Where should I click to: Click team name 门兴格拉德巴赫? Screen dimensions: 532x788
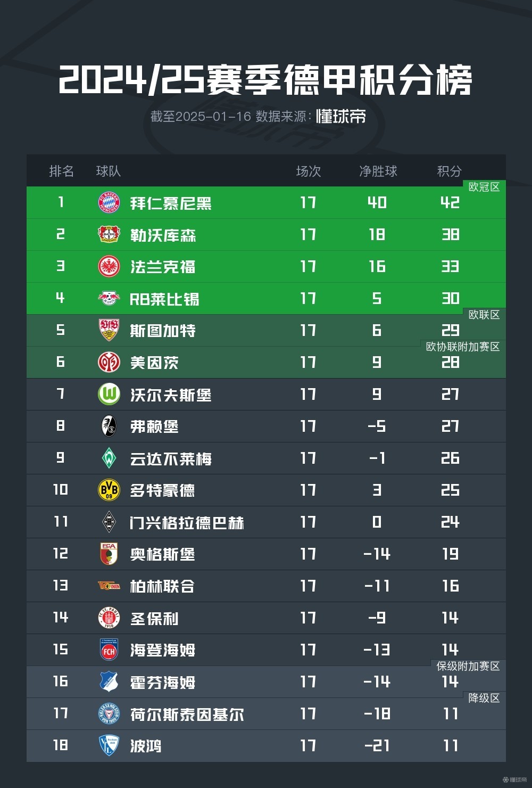(x=187, y=522)
